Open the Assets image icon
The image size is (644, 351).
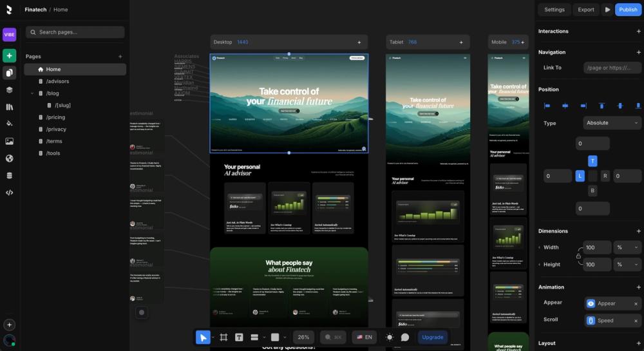10,141
